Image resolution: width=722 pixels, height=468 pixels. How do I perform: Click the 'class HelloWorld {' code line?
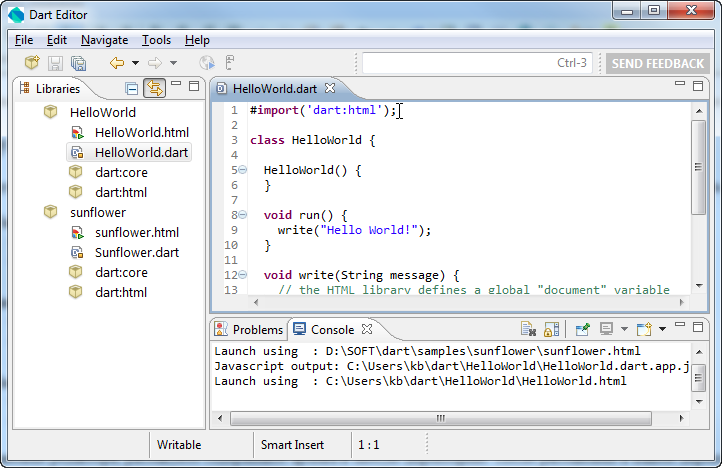pyautogui.click(x=313, y=140)
